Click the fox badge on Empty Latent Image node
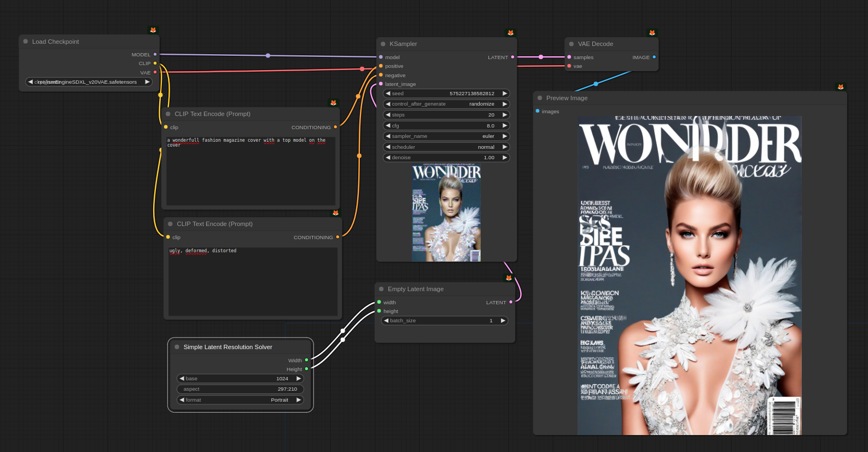 click(x=509, y=278)
